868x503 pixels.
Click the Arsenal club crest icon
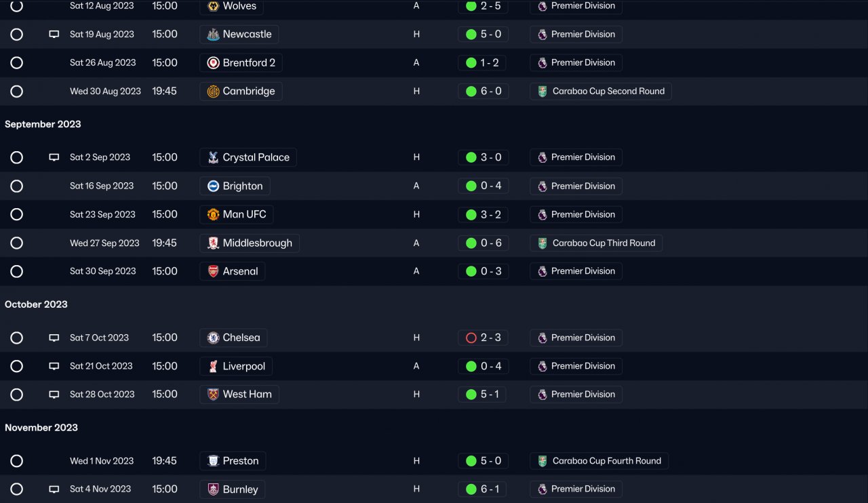pos(213,272)
